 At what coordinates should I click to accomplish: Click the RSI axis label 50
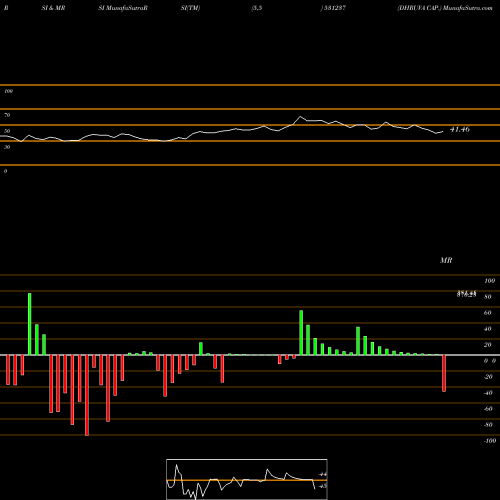point(7,131)
